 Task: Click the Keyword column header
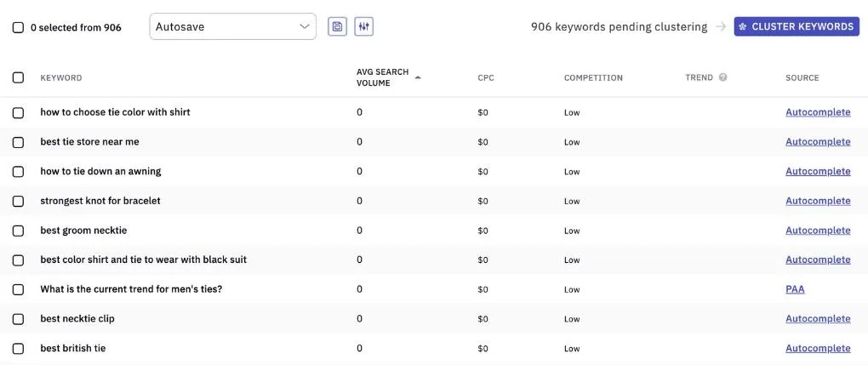(x=61, y=78)
